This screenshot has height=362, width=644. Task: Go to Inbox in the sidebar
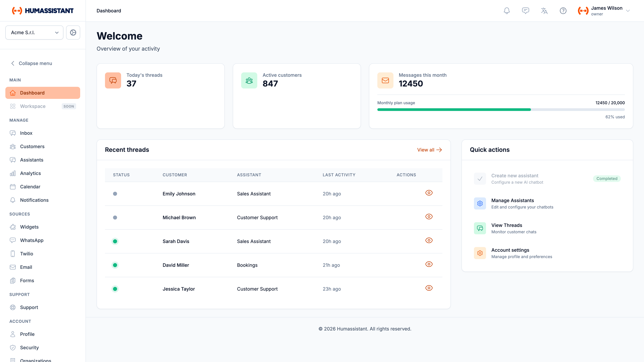point(26,133)
